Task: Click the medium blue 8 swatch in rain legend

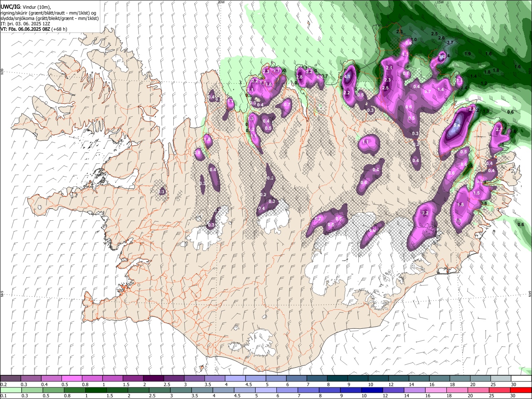Action: tap(330, 390)
